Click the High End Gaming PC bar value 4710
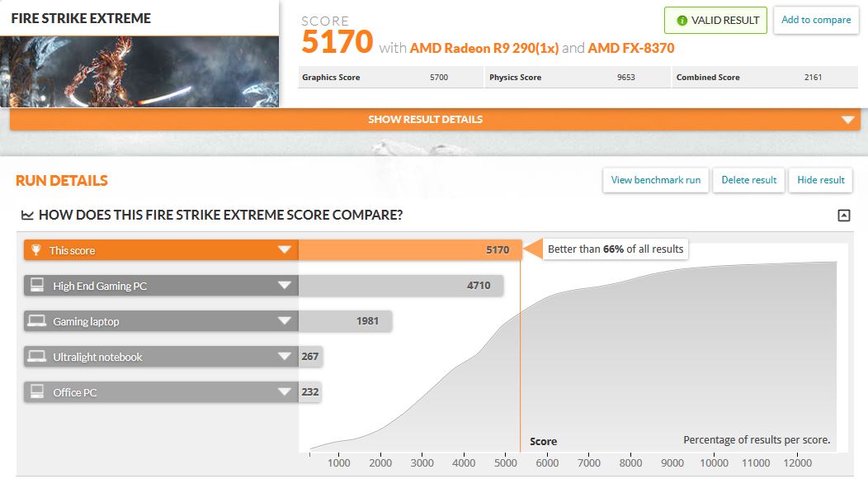Image resolution: width=868 pixels, height=479 pixels. [x=479, y=286]
